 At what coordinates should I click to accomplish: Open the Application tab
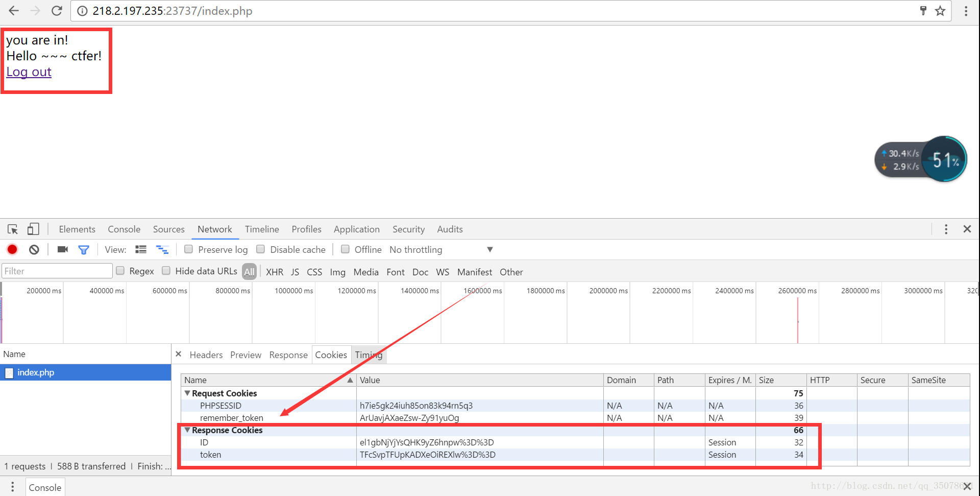pos(357,229)
